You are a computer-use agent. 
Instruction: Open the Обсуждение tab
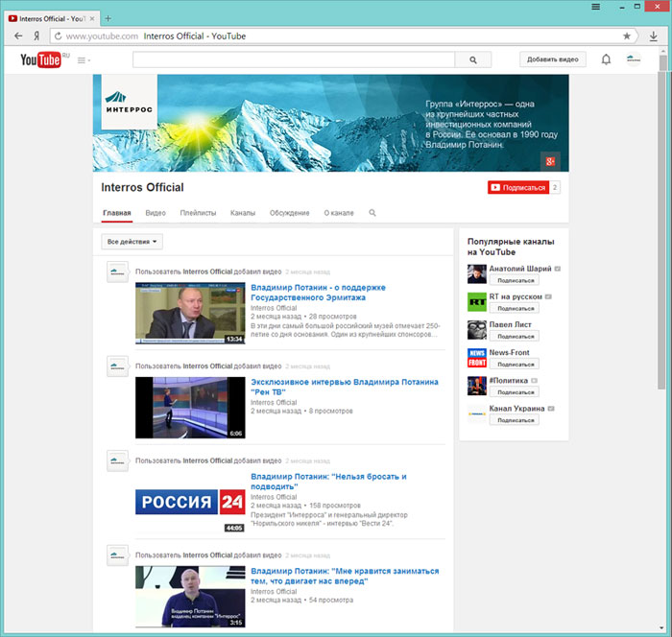coord(289,213)
